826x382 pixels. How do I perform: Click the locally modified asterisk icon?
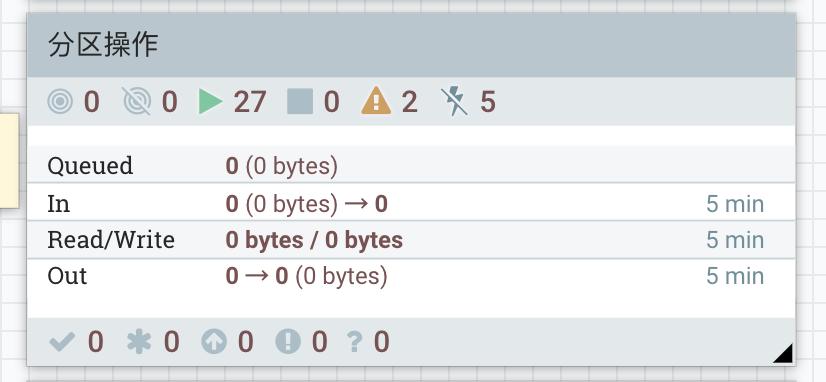(x=139, y=342)
